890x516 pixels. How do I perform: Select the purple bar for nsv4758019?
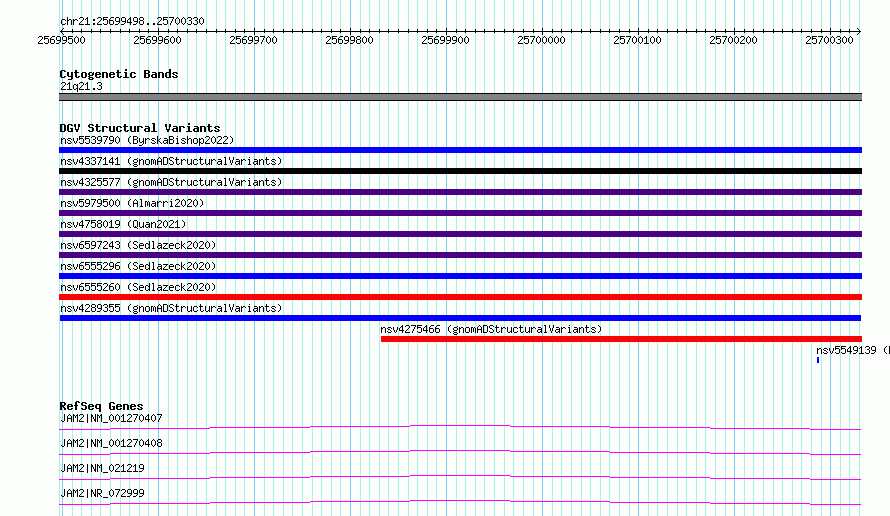pyautogui.click(x=460, y=234)
